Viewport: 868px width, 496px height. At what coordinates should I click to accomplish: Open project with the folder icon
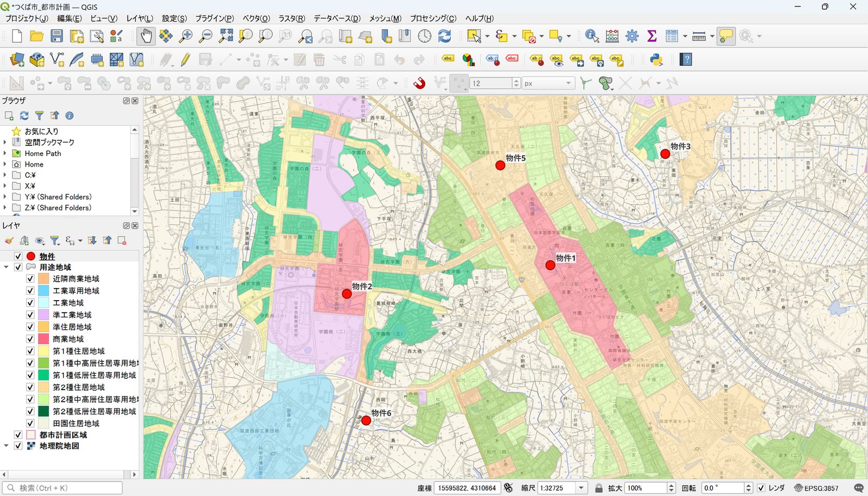[36, 36]
